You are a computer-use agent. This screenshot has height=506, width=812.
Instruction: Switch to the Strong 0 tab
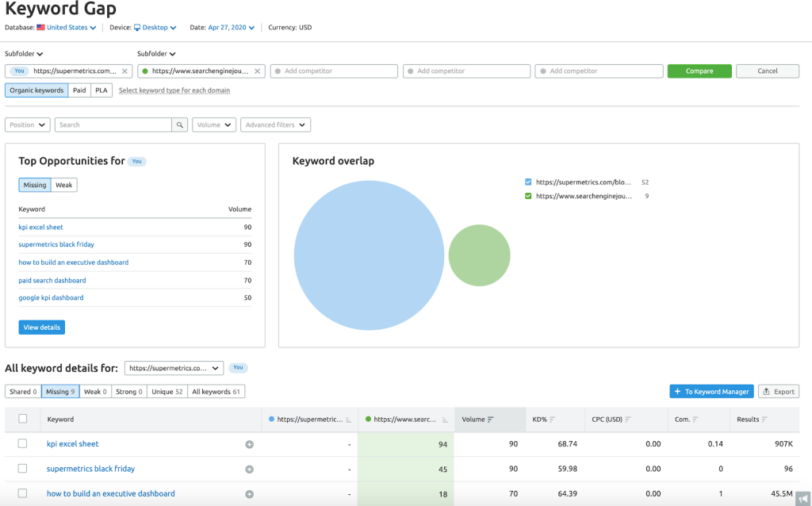coord(129,392)
